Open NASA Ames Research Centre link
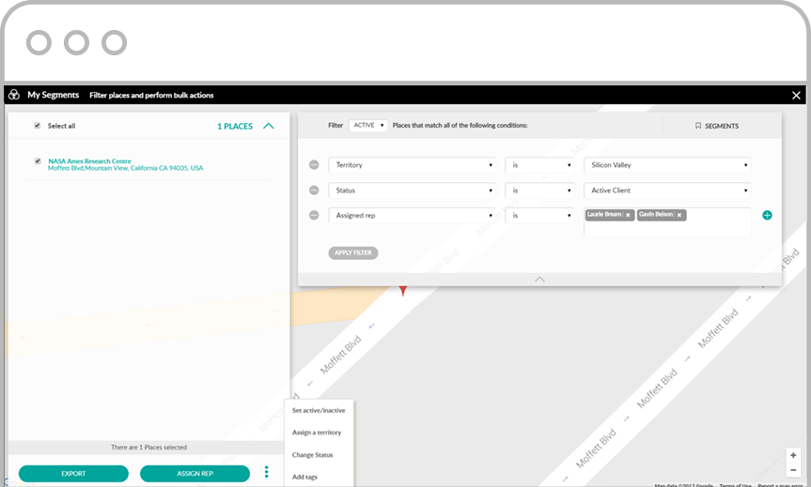The width and height of the screenshot is (811, 487). click(x=89, y=161)
